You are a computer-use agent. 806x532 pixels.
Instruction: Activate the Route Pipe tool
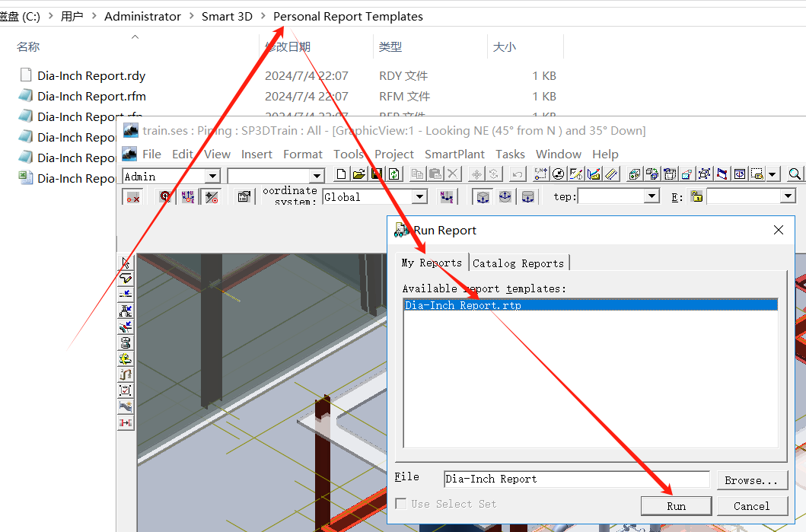[126, 279]
